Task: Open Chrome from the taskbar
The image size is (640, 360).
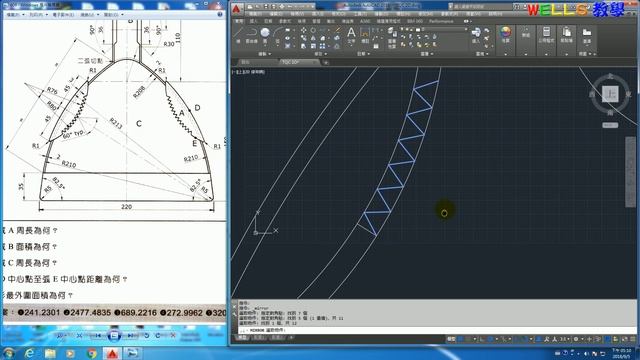Action: click(x=91, y=353)
